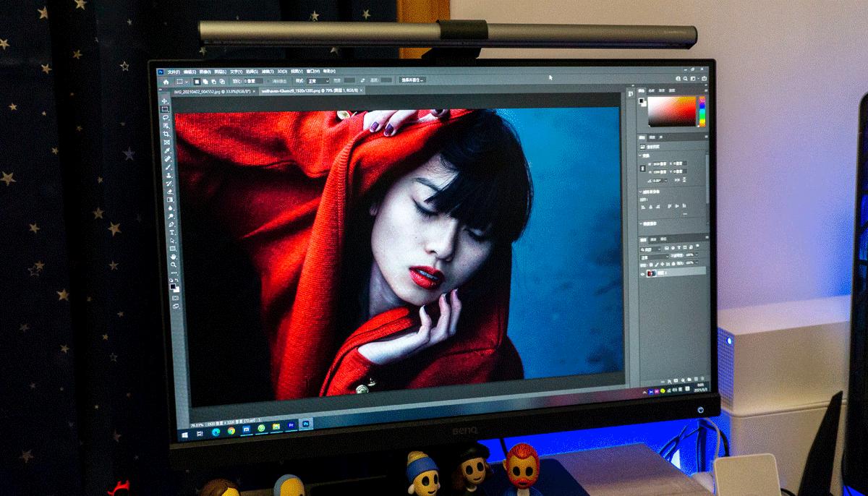Swap foreground and background colors

176,281
